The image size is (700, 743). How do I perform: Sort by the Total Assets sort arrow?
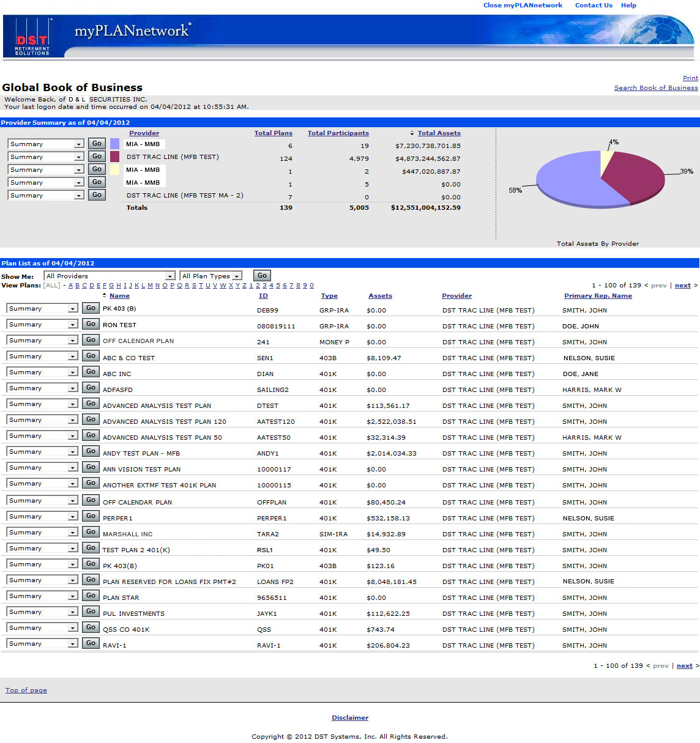click(412, 133)
